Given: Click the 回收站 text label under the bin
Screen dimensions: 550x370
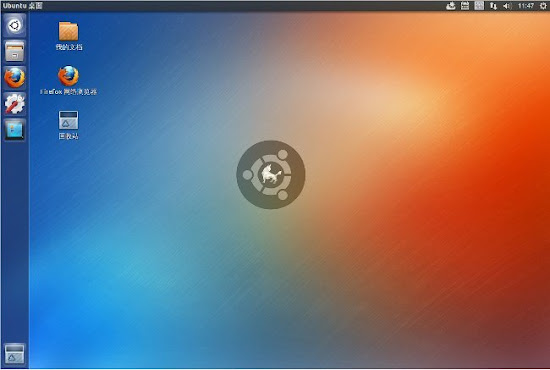Looking at the screenshot, I should coord(68,136).
